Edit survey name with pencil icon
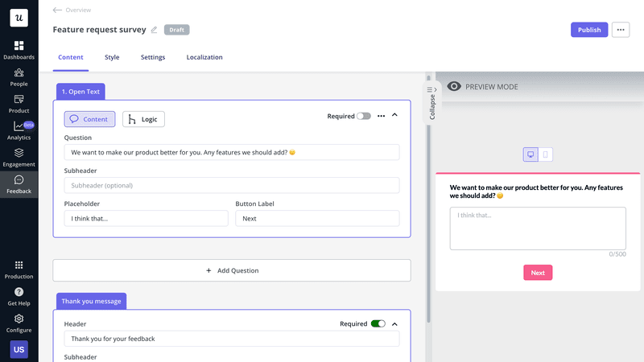644x362 pixels. [x=154, y=30]
